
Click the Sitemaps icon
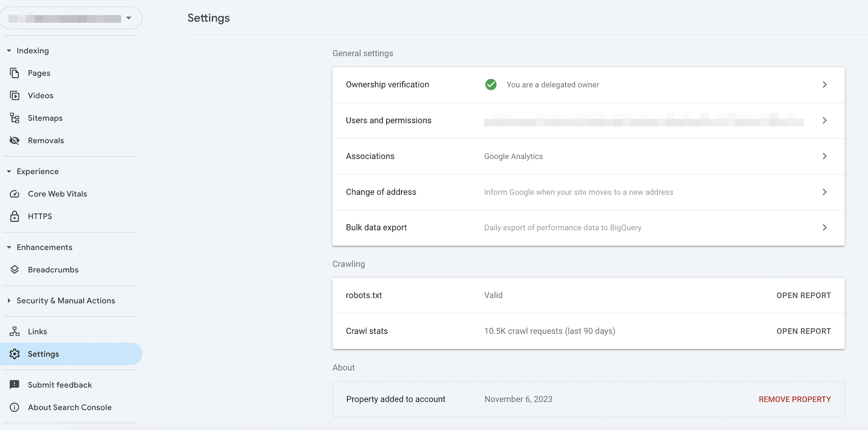14,118
